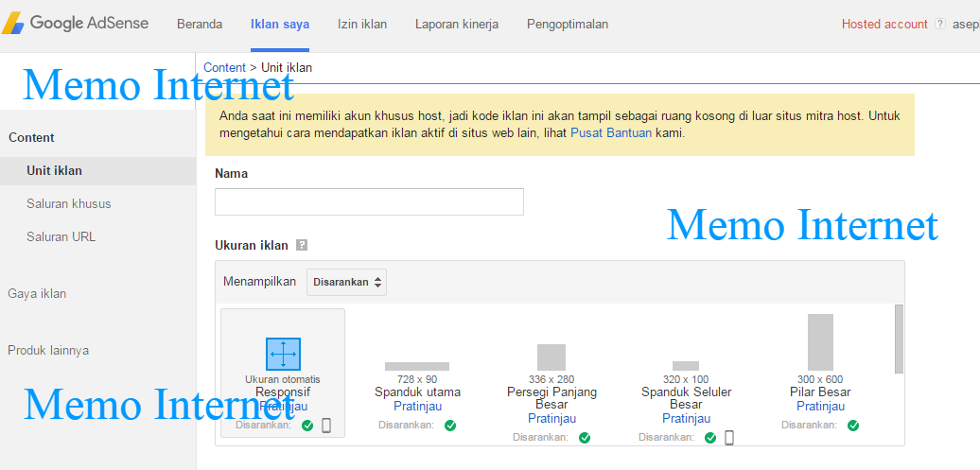
Task: Click Pratinjau under Persegi Panjang Besar
Action: click(x=551, y=418)
